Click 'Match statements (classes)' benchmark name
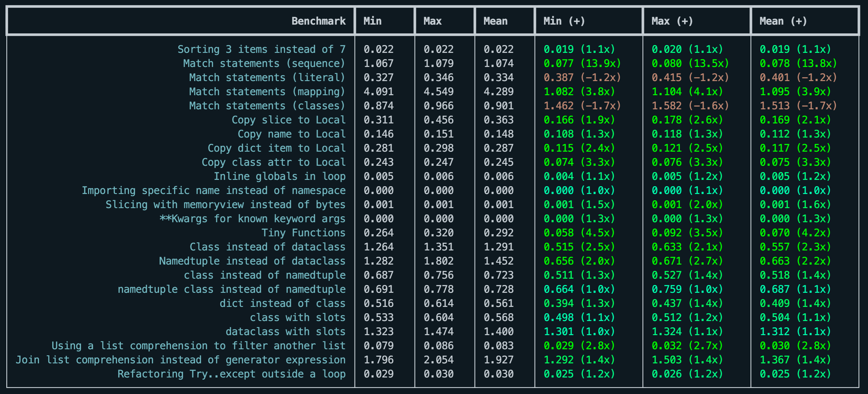Screen dimensions: 868x394 point(267,106)
